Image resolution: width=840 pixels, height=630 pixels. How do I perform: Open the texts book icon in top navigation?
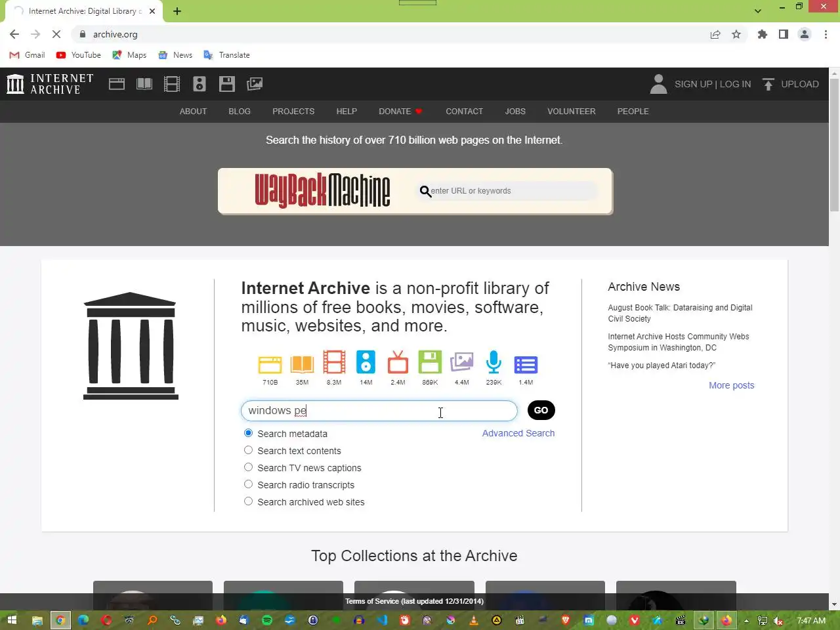coord(144,84)
